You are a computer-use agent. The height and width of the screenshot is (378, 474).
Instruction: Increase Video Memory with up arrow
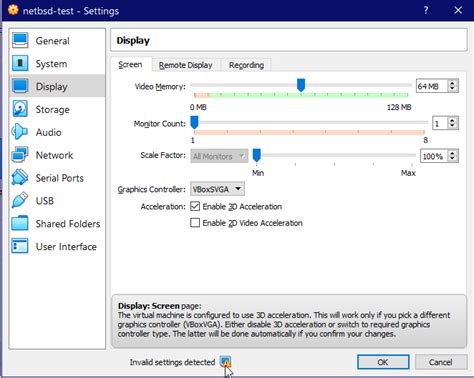(x=452, y=83)
